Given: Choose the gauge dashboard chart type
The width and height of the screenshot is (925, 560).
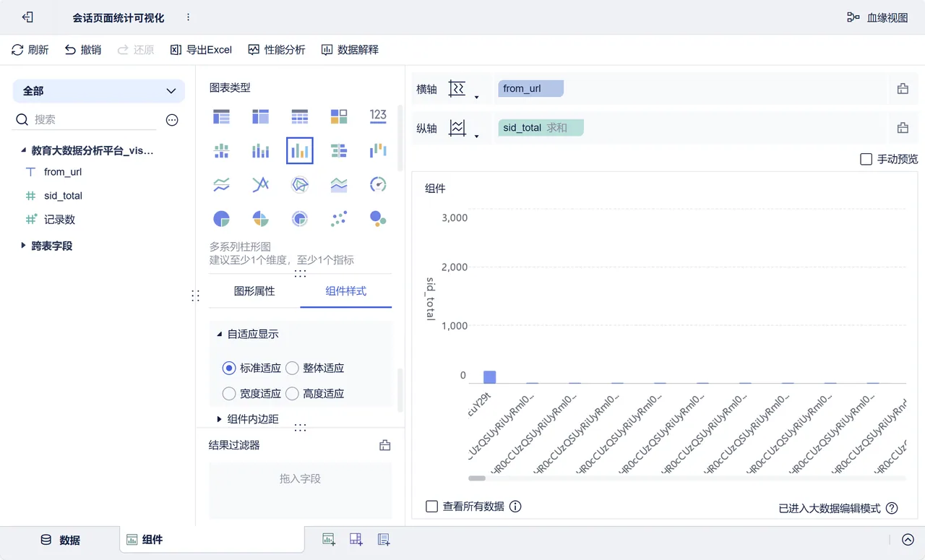Looking at the screenshot, I should [x=378, y=185].
